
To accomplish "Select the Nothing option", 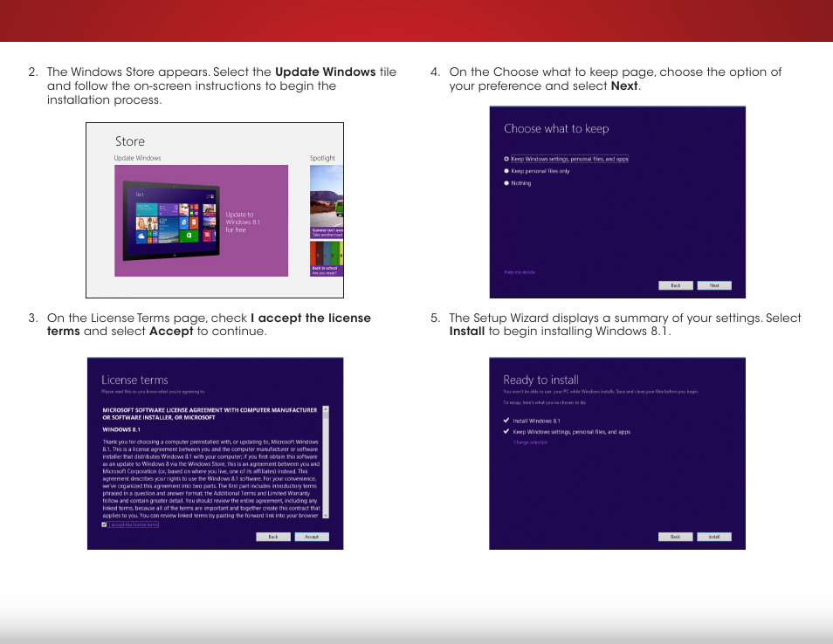I will pyautogui.click(x=518, y=183).
